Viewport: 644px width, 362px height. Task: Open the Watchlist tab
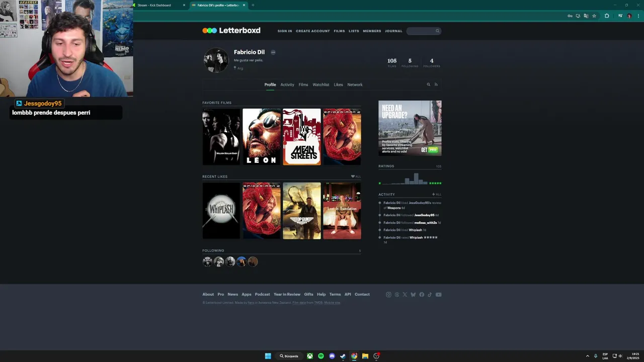(321, 84)
